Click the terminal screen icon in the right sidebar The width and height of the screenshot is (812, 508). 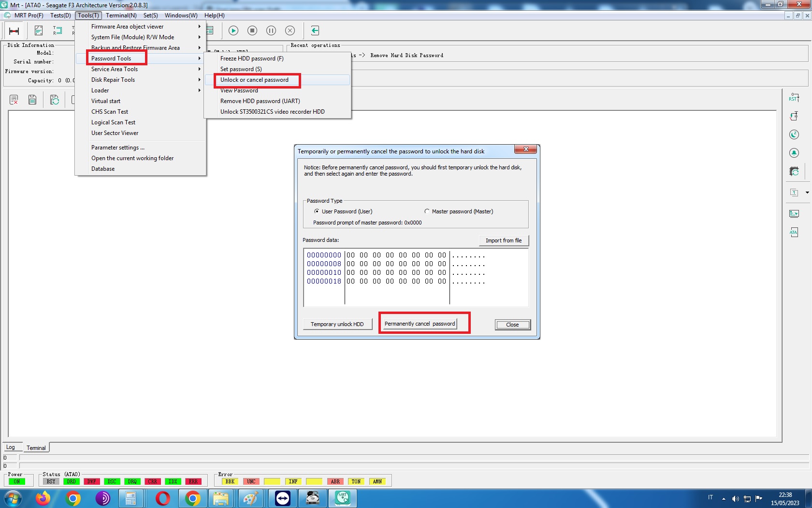(794, 213)
